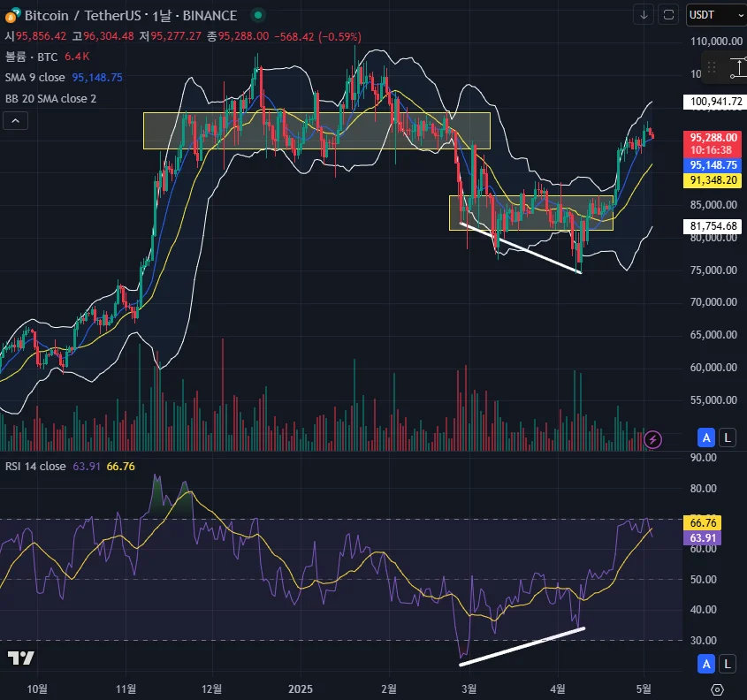This screenshot has height=700, width=747.
Task: Click the purple lightning flash icon
Action: click(652, 439)
